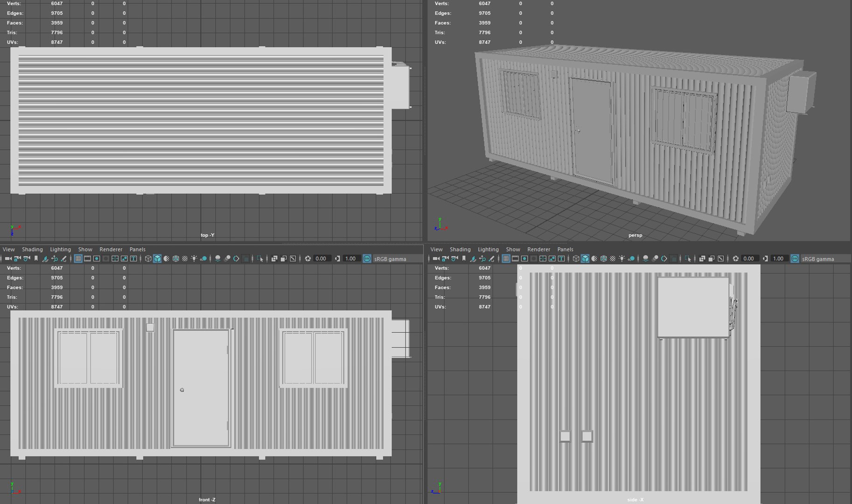Click X-Ray icon in side -X panel toolbar
The image size is (852, 504).
coord(702,259)
